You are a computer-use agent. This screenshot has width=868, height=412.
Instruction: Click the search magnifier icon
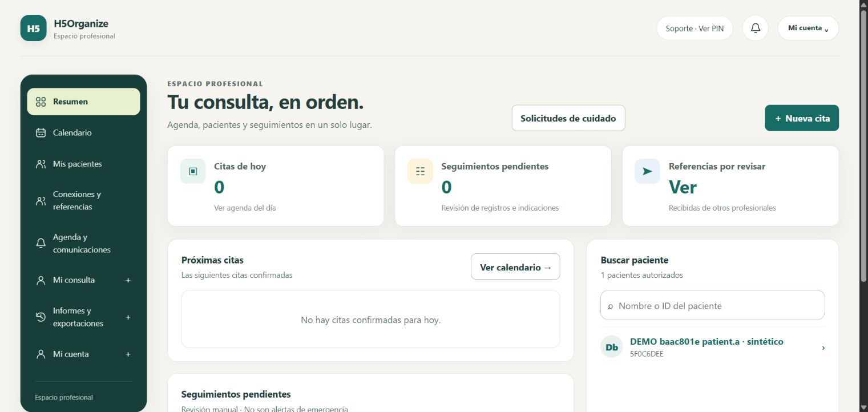(611, 306)
